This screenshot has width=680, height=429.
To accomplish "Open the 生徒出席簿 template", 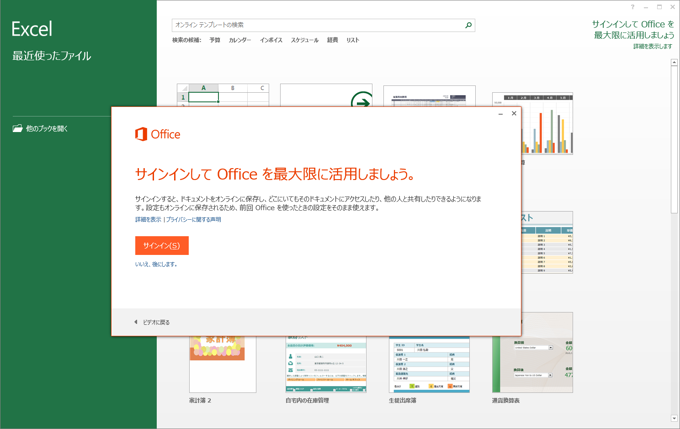I will 429,364.
